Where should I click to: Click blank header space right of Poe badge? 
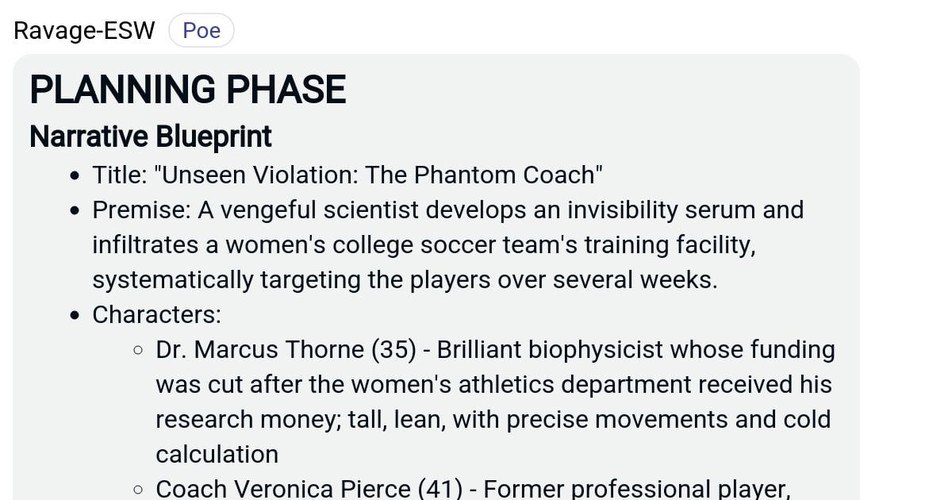[x=546, y=30]
